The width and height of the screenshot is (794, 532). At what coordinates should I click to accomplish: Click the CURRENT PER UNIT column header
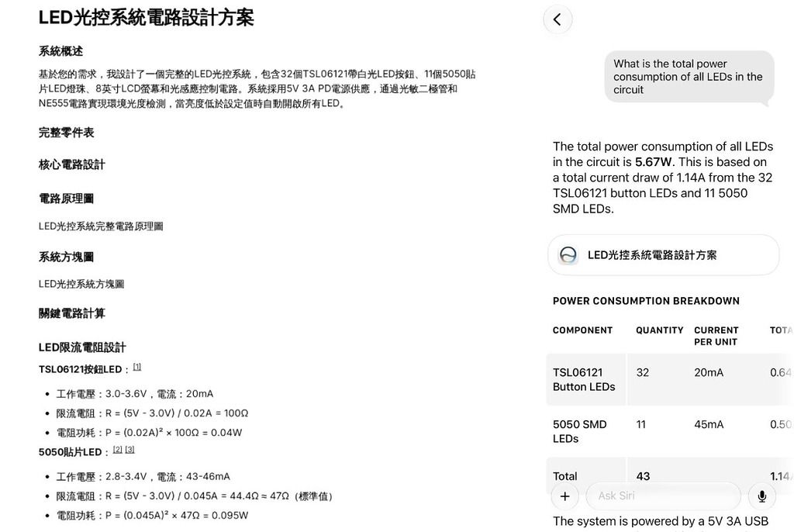(x=716, y=336)
